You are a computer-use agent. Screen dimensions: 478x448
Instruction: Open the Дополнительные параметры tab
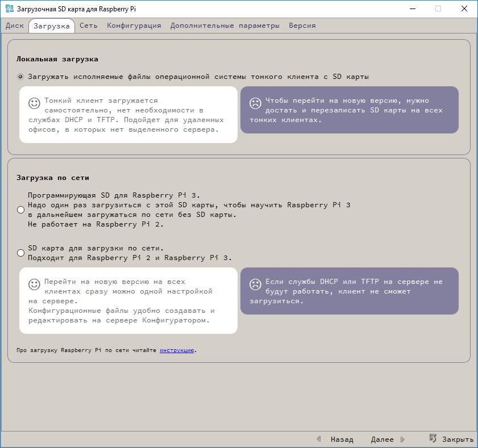(x=225, y=26)
